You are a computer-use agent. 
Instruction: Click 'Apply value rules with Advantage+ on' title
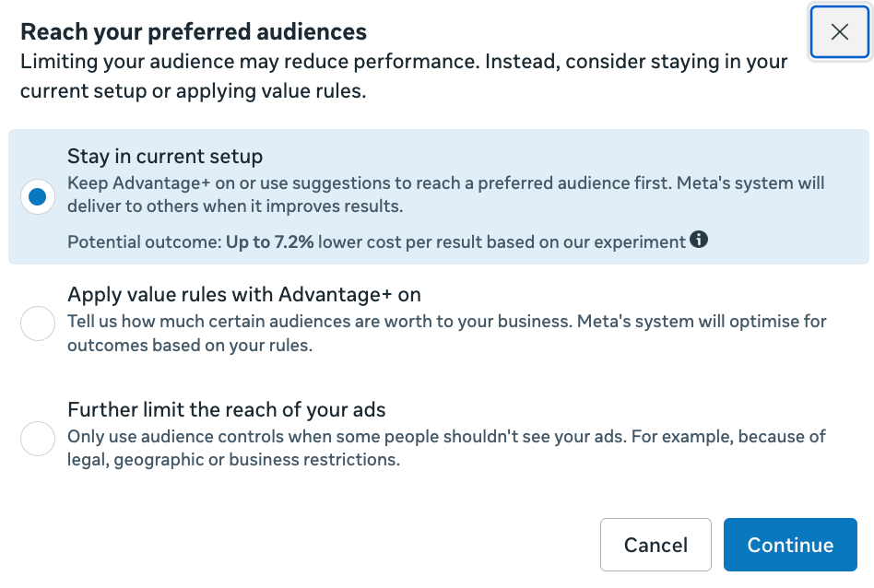click(x=244, y=295)
